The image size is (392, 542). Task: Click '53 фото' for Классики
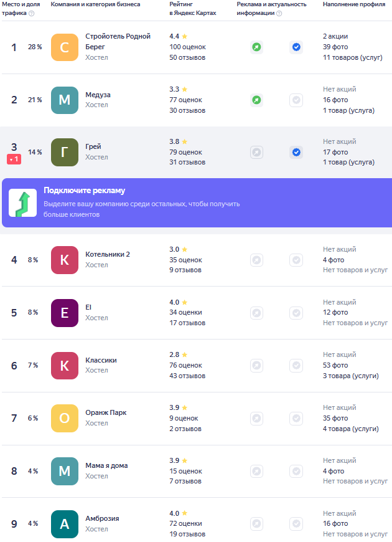(x=335, y=365)
